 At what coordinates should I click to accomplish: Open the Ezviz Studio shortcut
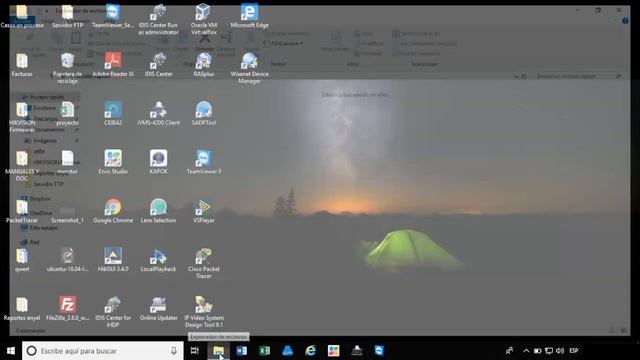[x=113, y=162]
